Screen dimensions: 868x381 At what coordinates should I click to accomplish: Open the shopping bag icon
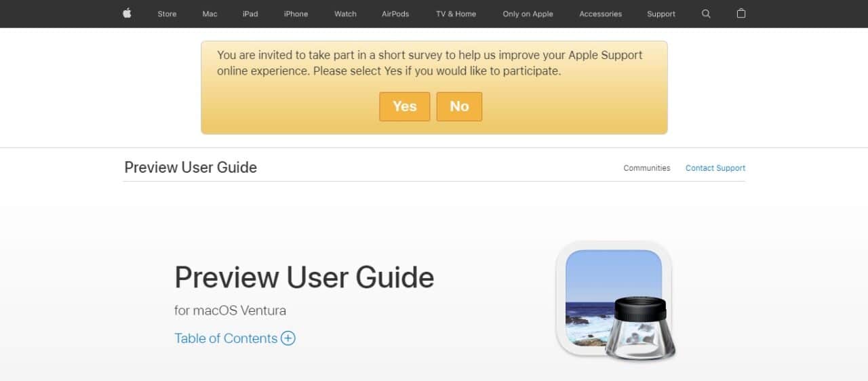(x=741, y=14)
